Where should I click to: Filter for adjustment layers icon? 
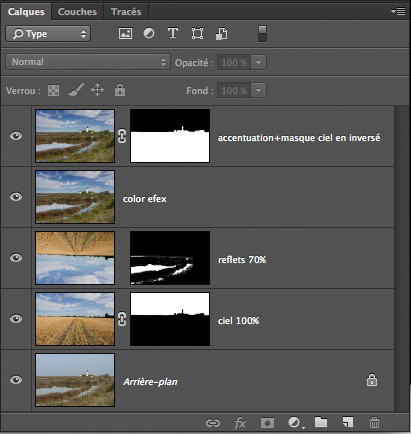click(x=149, y=34)
